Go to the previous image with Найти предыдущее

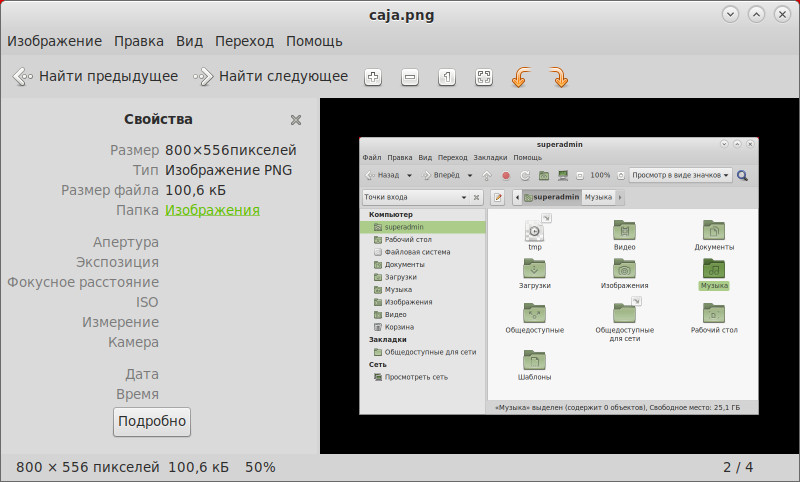95,77
